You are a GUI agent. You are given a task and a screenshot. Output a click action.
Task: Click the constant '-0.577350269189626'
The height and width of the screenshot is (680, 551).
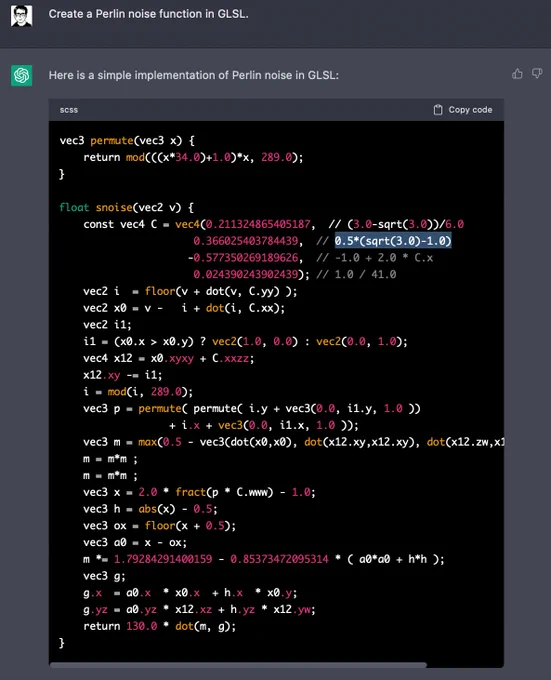(x=243, y=258)
